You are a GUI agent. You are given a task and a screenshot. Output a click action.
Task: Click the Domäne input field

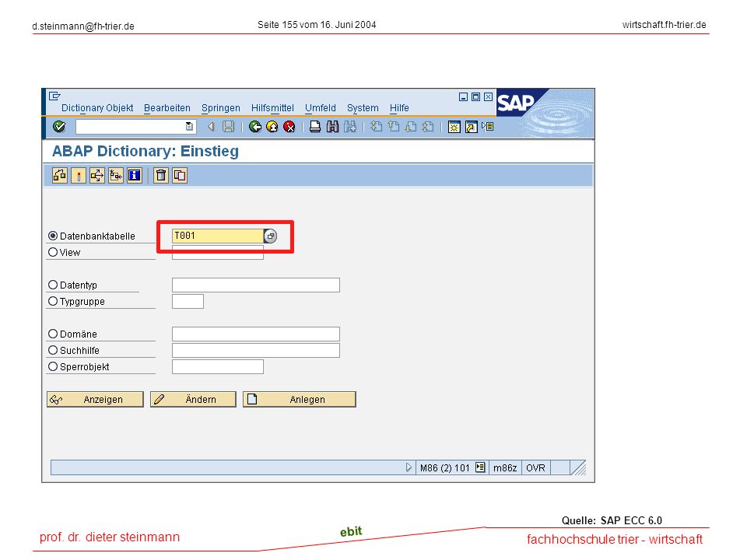(x=256, y=334)
